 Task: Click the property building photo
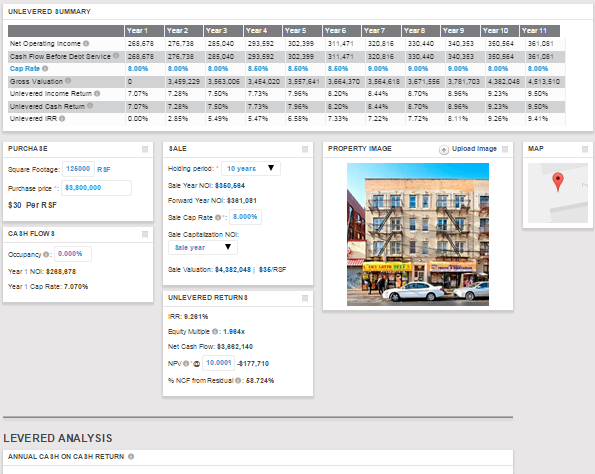coord(418,234)
